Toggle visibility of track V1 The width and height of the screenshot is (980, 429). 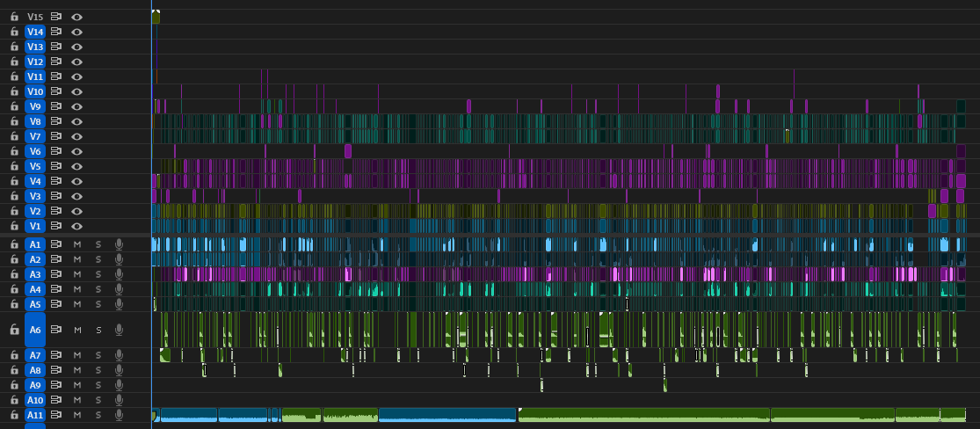(76, 226)
